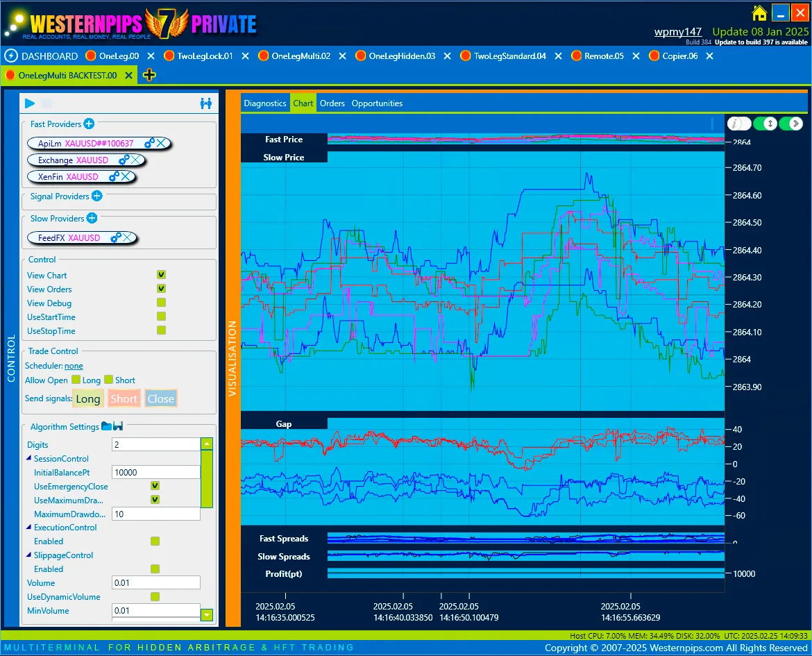Remove the ApiLm XAUUSD provider

pyautogui.click(x=162, y=143)
